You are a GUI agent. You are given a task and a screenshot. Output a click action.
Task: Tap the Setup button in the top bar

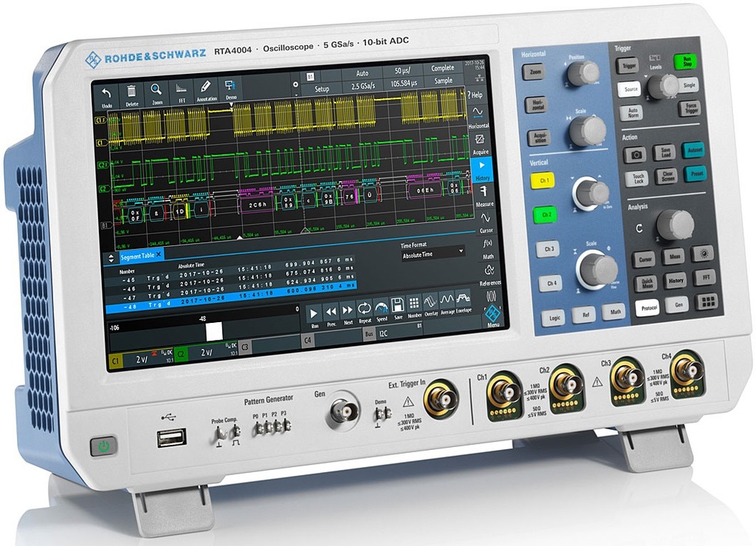[322, 89]
